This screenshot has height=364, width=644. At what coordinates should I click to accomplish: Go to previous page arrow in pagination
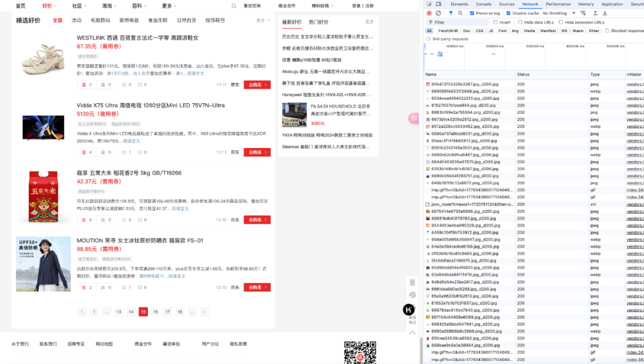click(82, 312)
